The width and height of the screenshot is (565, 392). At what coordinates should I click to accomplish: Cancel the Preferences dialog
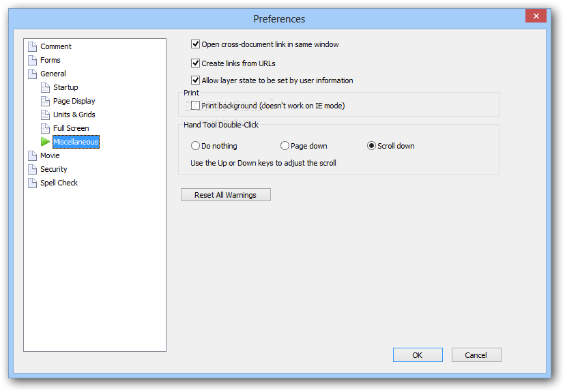476,355
